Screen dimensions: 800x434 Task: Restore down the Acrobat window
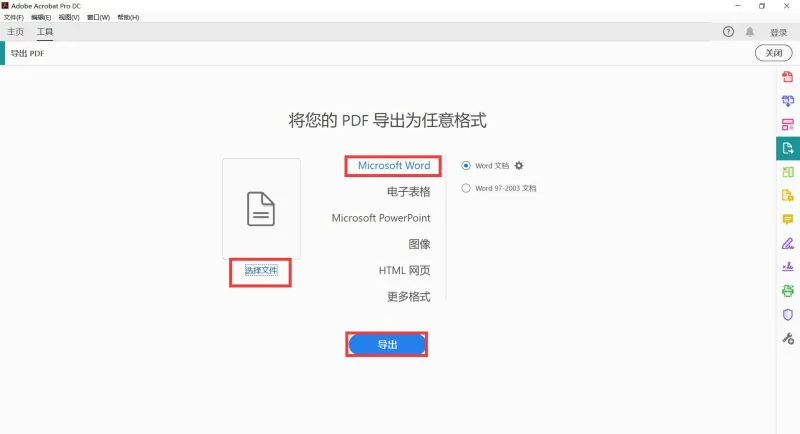pos(762,6)
